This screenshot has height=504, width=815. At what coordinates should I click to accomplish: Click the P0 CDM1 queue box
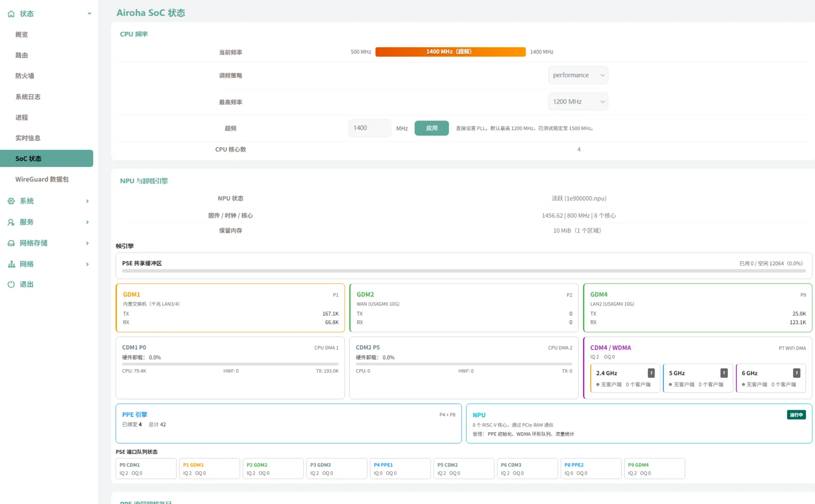click(146, 469)
